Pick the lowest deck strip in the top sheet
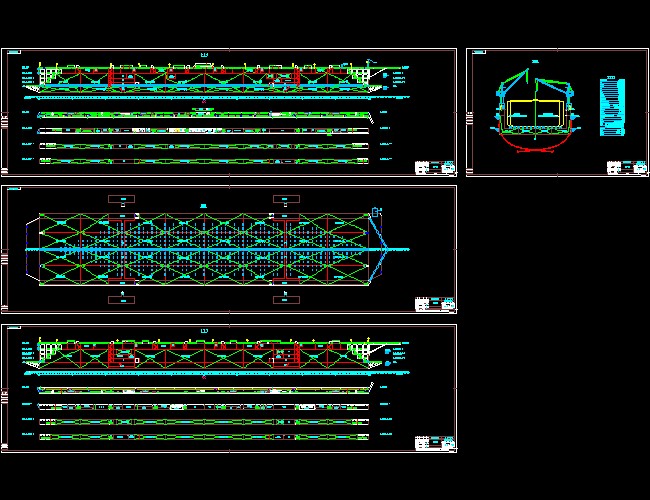The height and width of the screenshot is (500, 650). click(204, 161)
